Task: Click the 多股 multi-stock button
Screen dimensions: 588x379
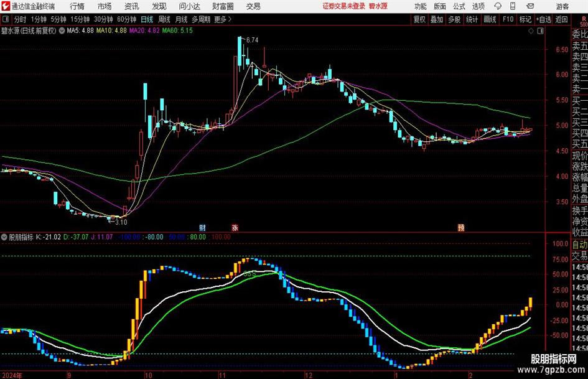Action: click(x=454, y=19)
